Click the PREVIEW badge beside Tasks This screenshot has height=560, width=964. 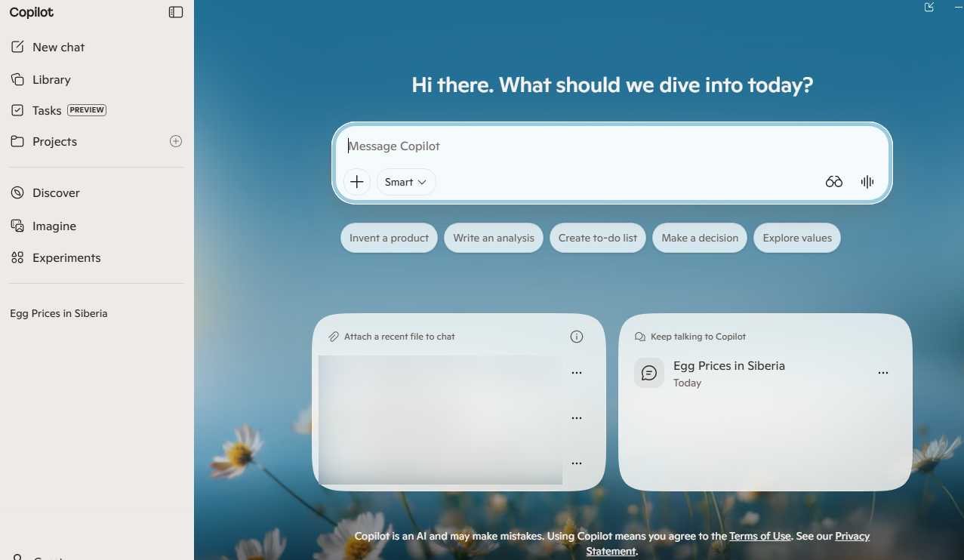click(x=87, y=110)
